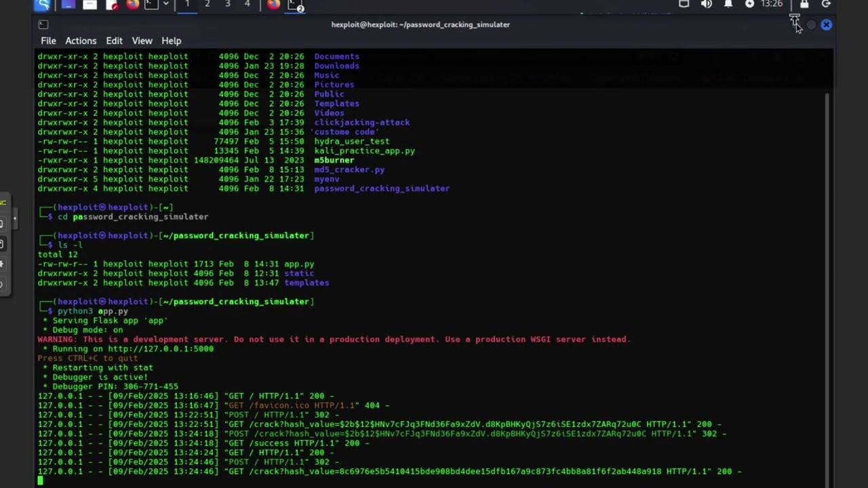This screenshot has height=488, width=868.
Task: Launch the terminal emulator panel shortcut
Action: [x=151, y=5]
